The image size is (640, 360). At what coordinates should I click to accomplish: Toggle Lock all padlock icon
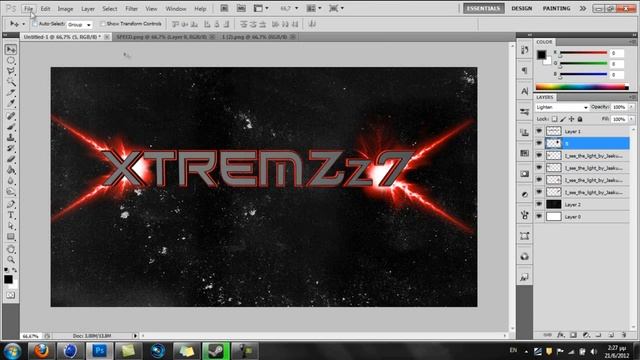tap(580, 119)
